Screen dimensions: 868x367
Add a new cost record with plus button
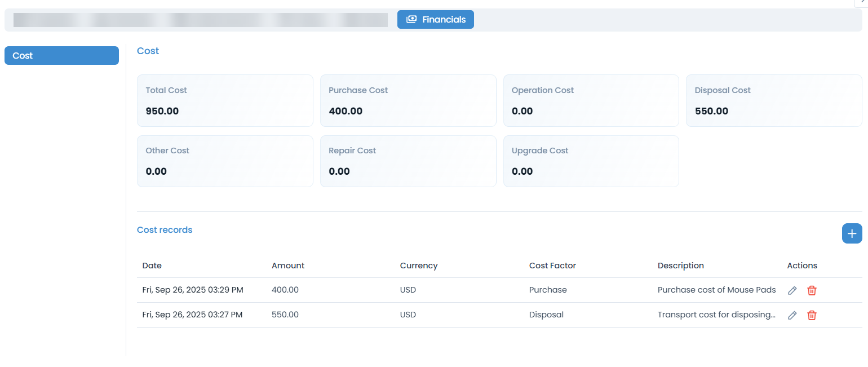[852, 233]
